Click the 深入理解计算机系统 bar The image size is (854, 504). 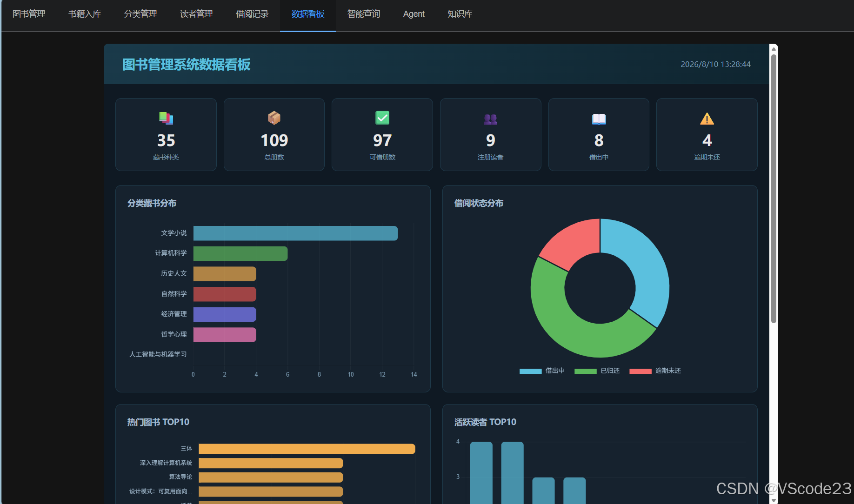(271, 463)
